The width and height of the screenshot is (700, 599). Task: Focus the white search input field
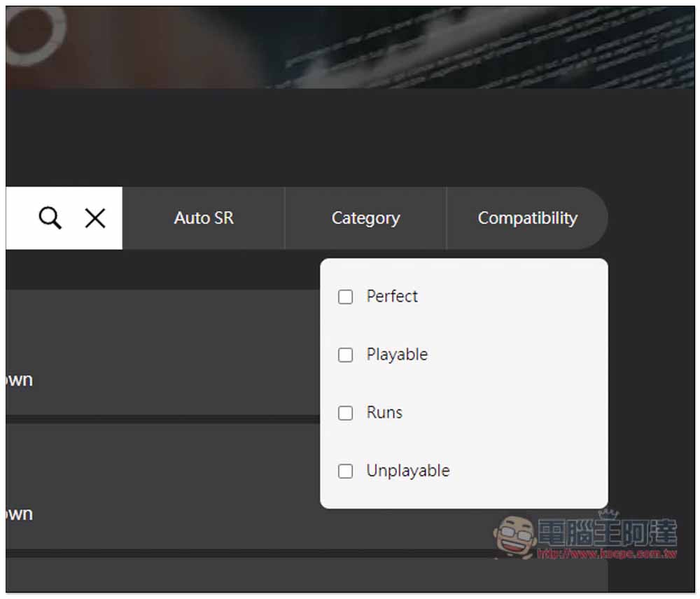(64, 218)
